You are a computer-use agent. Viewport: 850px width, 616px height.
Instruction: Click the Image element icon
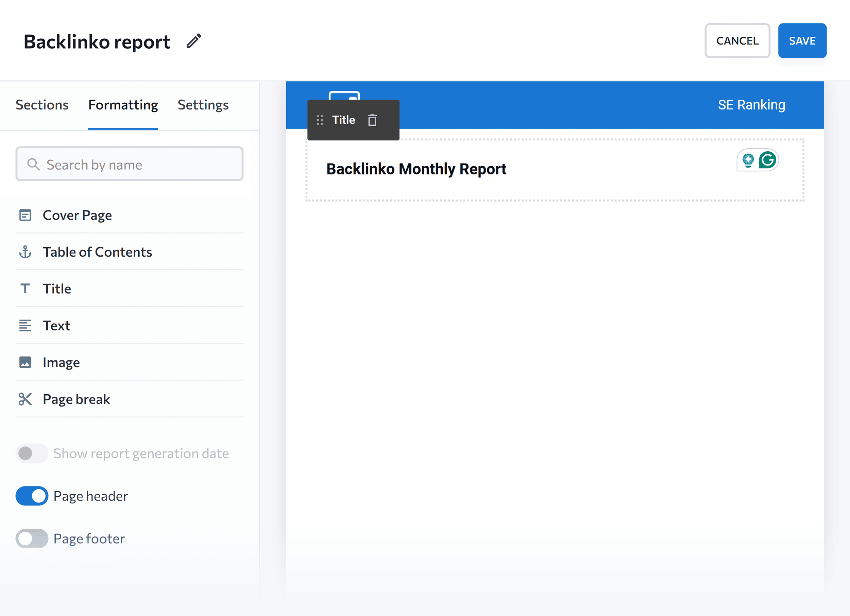pos(25,362)
